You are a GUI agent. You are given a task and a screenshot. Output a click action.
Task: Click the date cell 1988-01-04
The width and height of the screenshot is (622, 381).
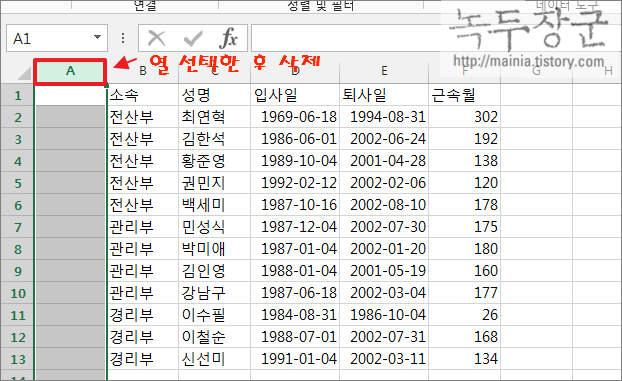295,271
